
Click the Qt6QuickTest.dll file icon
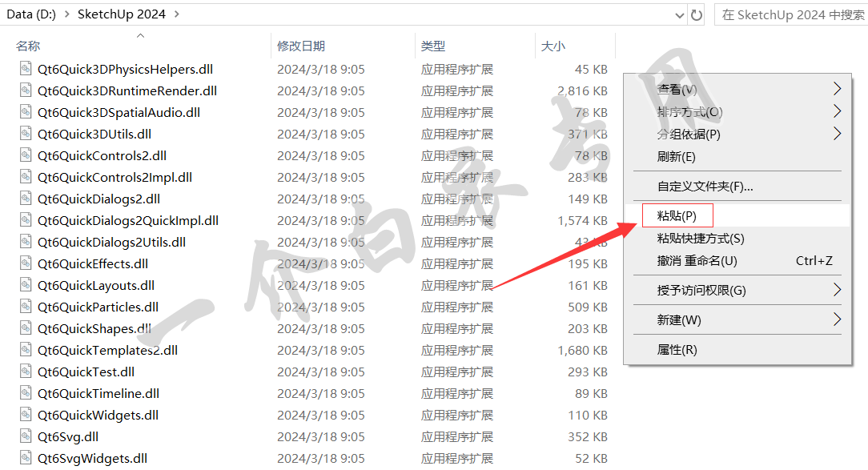click(x=26, y=371)
